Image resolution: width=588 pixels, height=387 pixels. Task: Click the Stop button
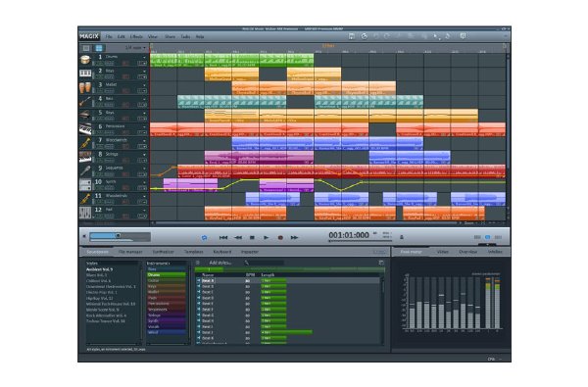[253, 237]
